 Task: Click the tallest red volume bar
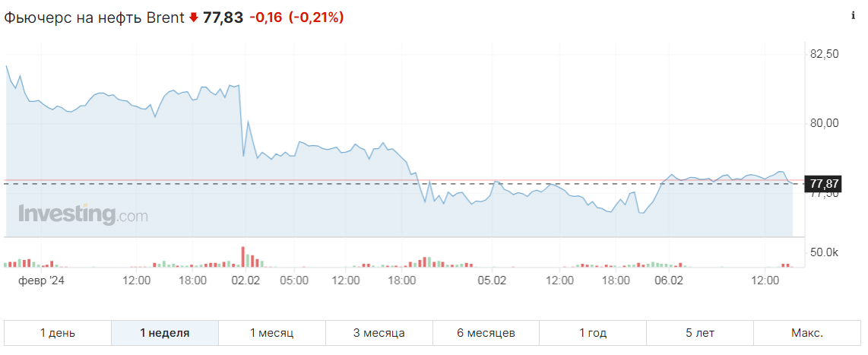click(242, 257)
